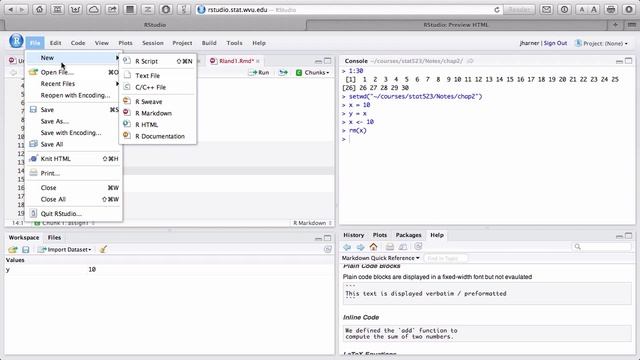Click the load workspace folder icon
The height and width of the screenshot is (360, 640).
point(13,249)
